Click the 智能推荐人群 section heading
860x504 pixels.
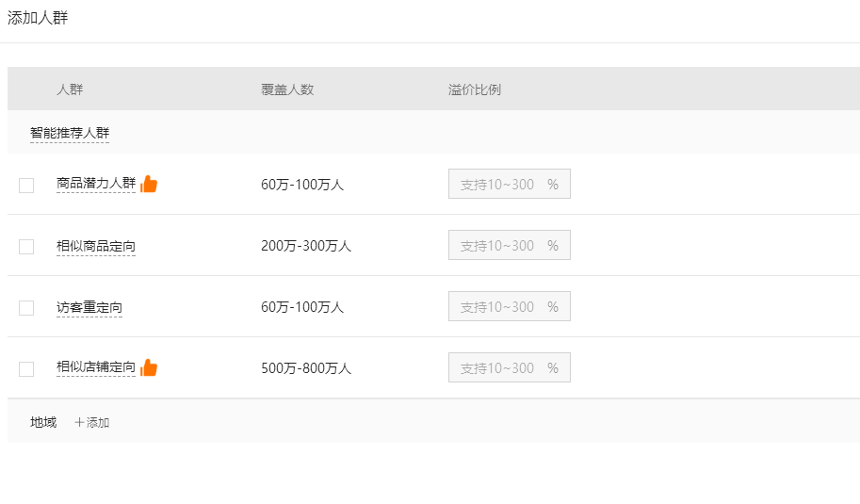click(x=70, y=133)
